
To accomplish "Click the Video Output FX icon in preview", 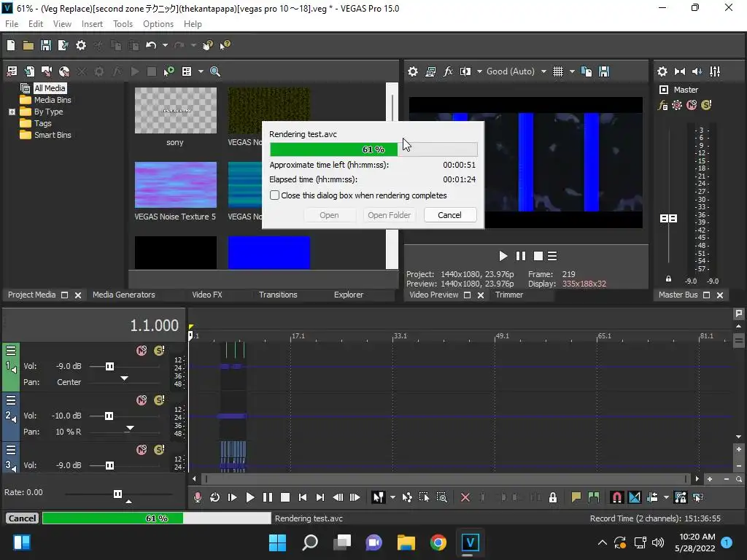I will [448, 71].
